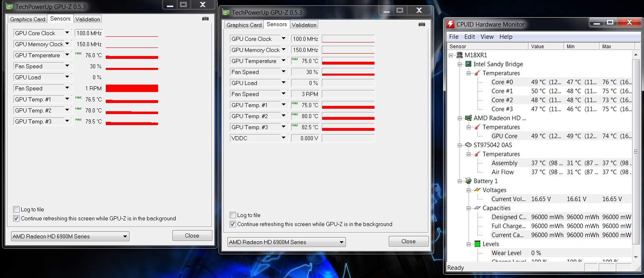This screenshot has height=278, width=644.
Task: Click the Sensor column header
Action: (x=488, y=46)
